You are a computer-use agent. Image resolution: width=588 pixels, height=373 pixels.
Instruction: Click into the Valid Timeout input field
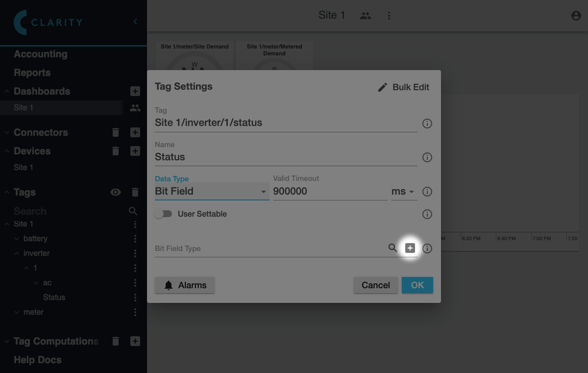[329, 192]
